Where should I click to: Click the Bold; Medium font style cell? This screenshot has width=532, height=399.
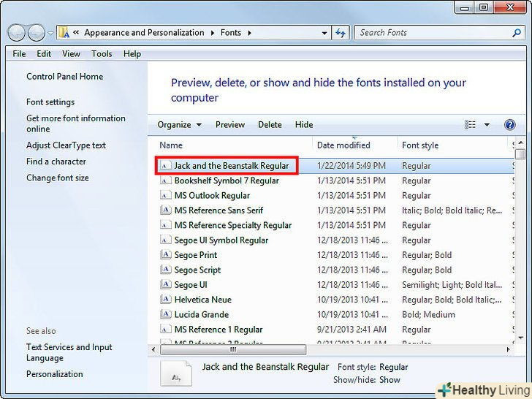point(428,314)
